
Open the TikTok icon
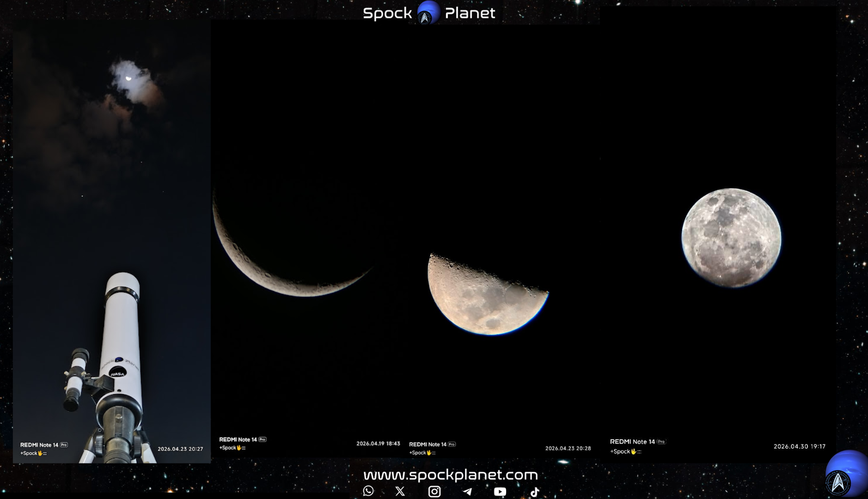click(x=535, y=492)
